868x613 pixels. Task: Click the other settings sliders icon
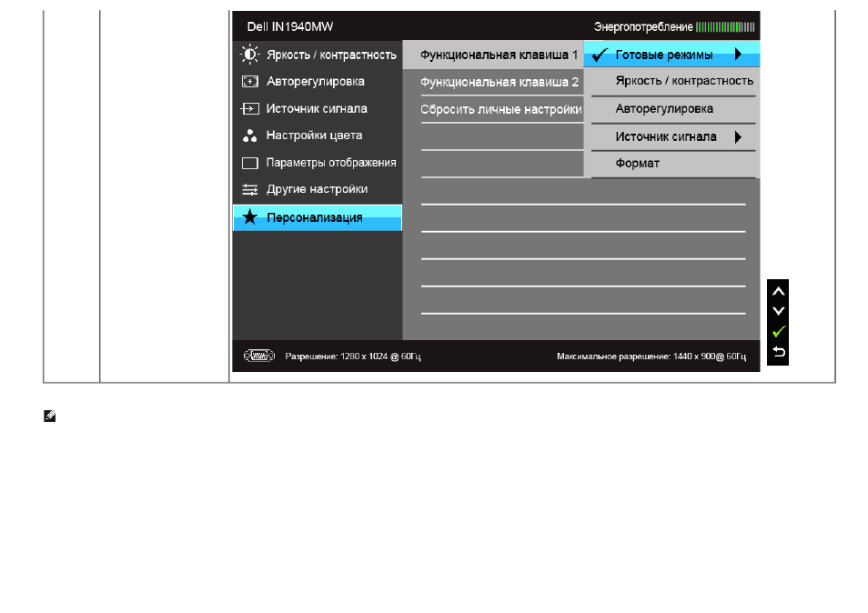249,190
